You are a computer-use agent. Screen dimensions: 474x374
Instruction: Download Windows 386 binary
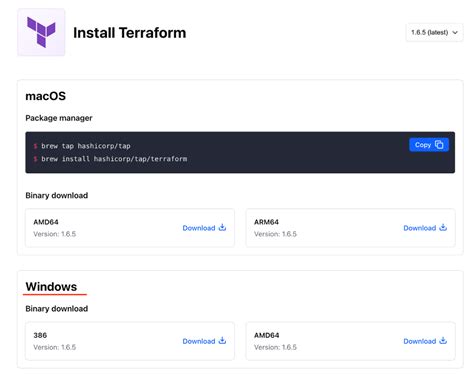coord(204,341)
